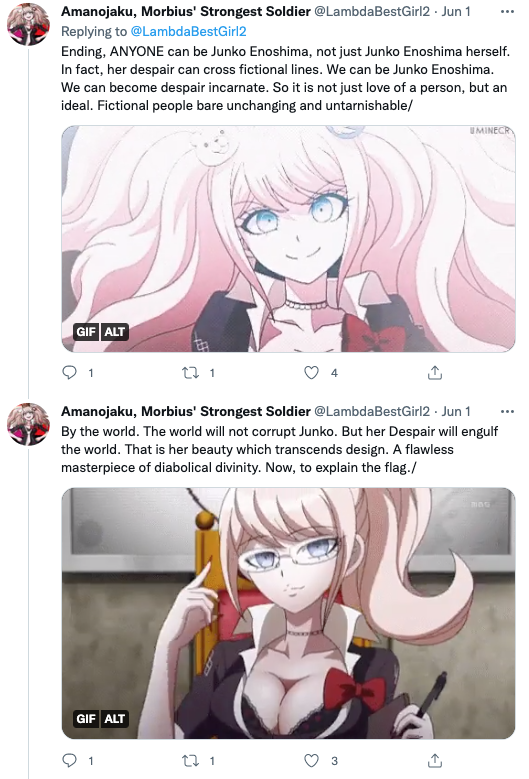Open the author name on second tweet
Image resolution: width=529 pixels, height=779 pixels.
[x=186, y=411]
